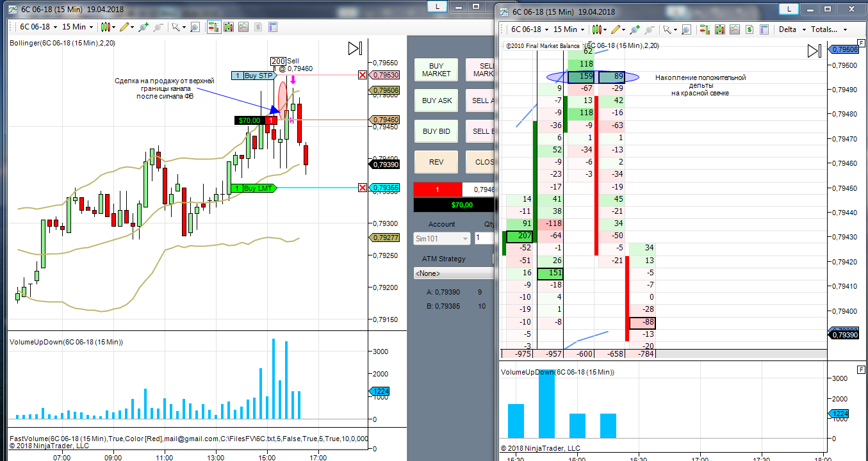This screenshot has height=461, width=868.
Task: Select the pencil drawing tool in left chart
Action: click(x=125, y=27)
